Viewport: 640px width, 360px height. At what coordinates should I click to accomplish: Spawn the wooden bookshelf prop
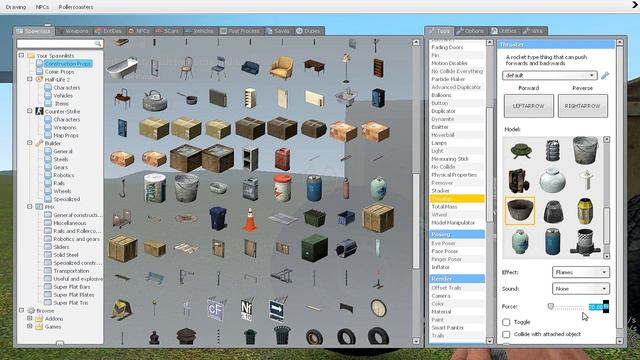coord(378,68)
